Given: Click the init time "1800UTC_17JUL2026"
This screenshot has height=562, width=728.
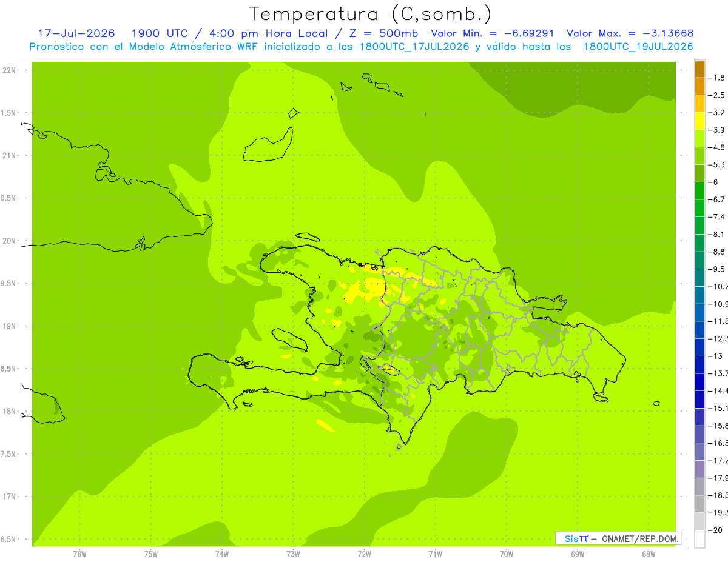Looking at the screenshot, I should coord(415,47).
